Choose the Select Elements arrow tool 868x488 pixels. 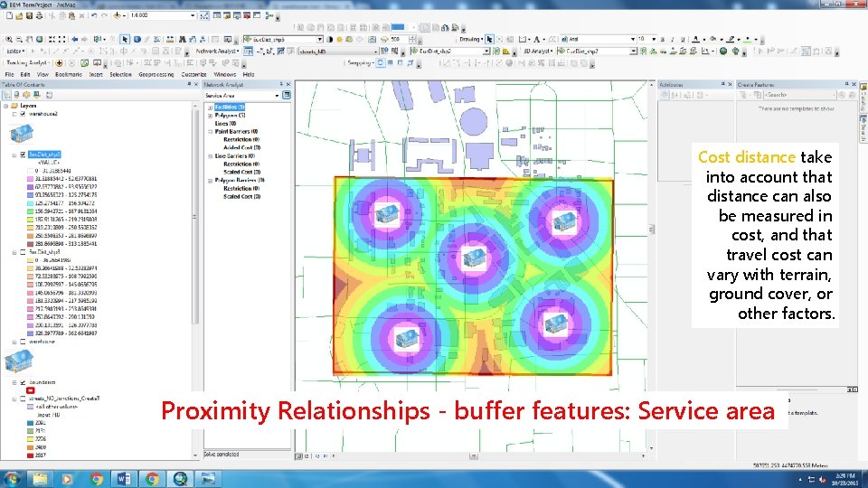coord(125,39)
